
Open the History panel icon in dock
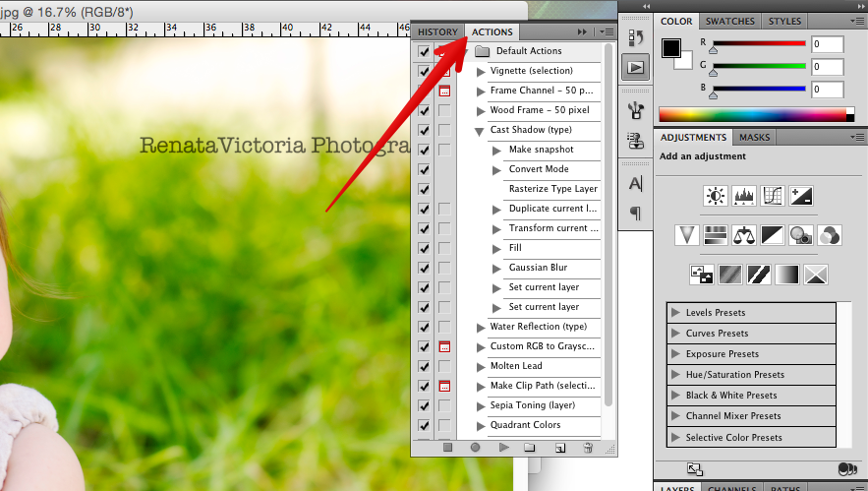point(635,37)
